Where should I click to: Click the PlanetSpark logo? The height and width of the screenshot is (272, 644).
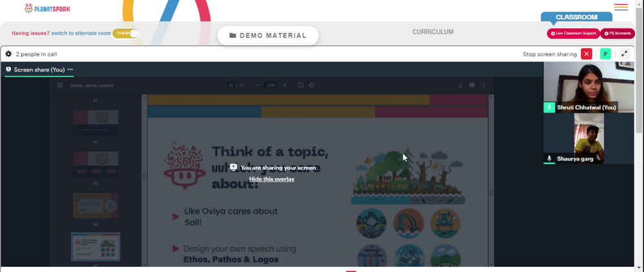(x=47, y=8)
